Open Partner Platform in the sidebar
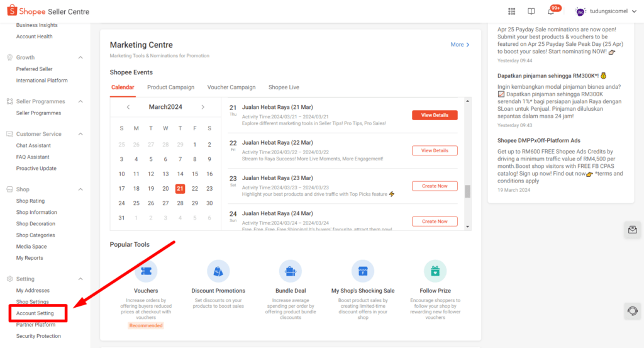Screen dimensions: 644x348 tap(36, 325)
